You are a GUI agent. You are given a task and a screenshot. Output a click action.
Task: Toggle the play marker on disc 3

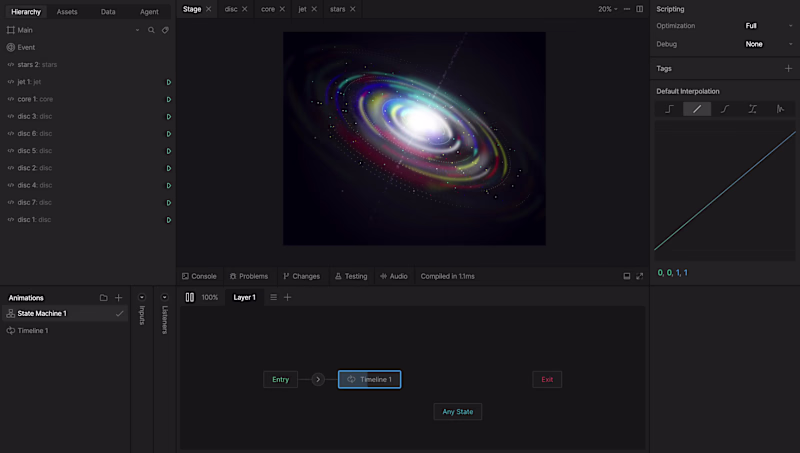168,116
